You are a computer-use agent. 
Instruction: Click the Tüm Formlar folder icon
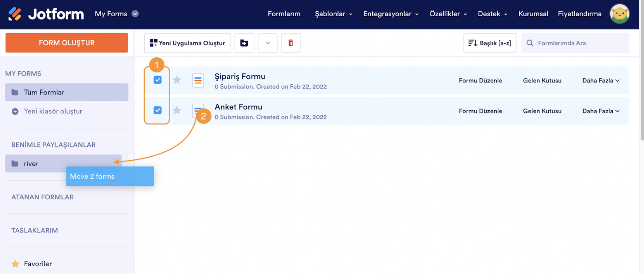click(15, 92)
